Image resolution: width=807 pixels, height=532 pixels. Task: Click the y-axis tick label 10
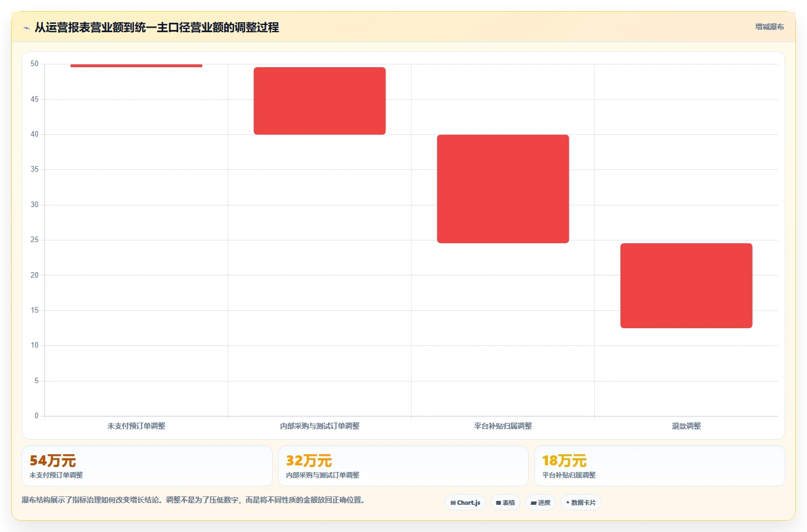coord(34,345)
